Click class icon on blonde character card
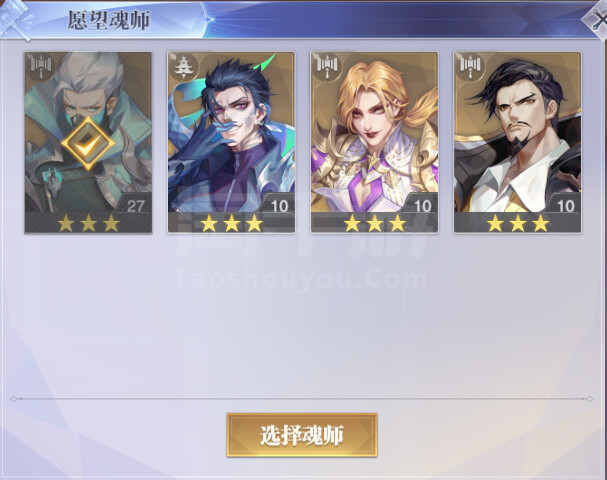The height and width of the screenshot is (480, 607). click(x=328, y=65)
